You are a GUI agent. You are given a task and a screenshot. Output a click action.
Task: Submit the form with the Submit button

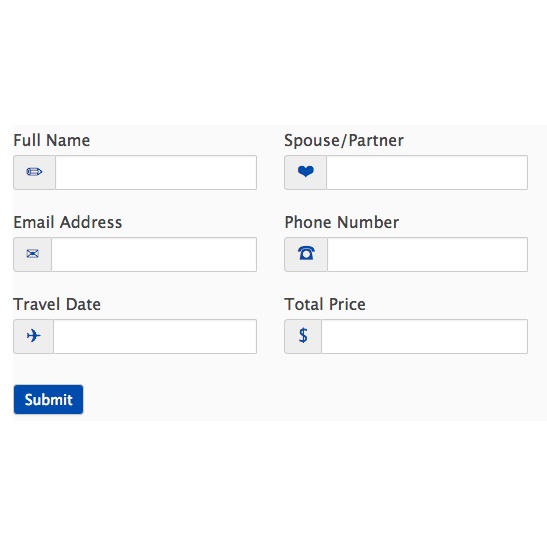(48, 399)
